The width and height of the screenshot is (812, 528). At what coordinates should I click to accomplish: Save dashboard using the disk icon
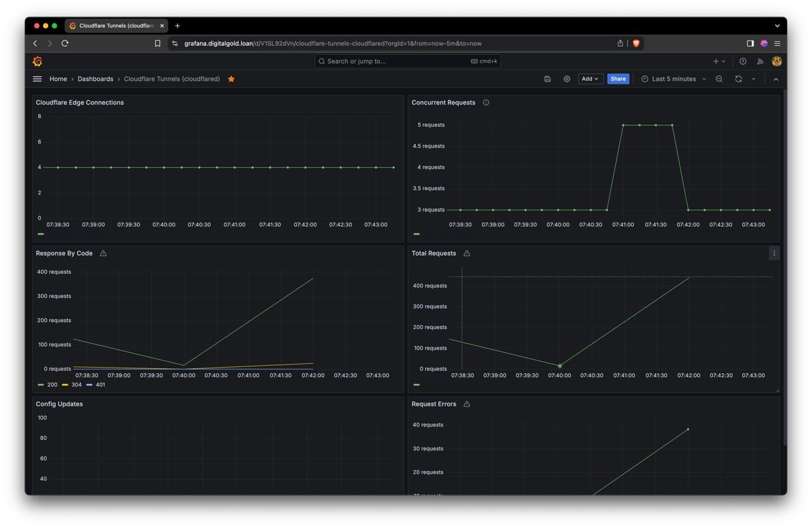547,79
